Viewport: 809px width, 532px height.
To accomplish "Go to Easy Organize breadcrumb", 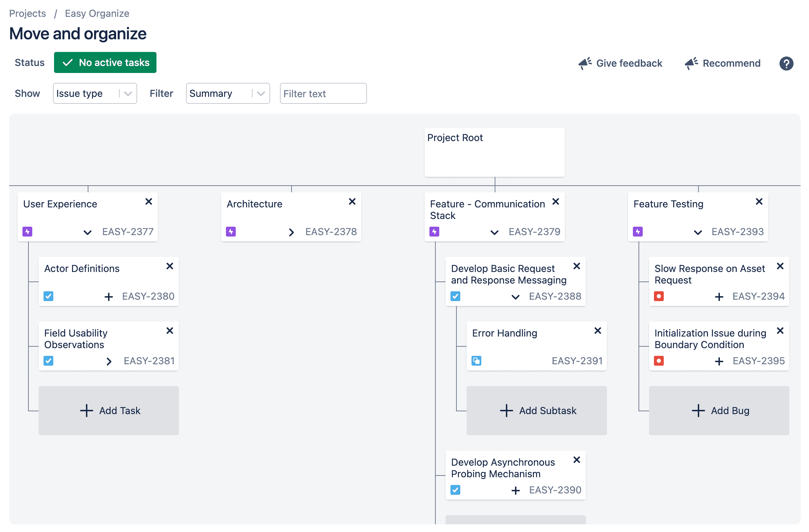I will (97, 13).
